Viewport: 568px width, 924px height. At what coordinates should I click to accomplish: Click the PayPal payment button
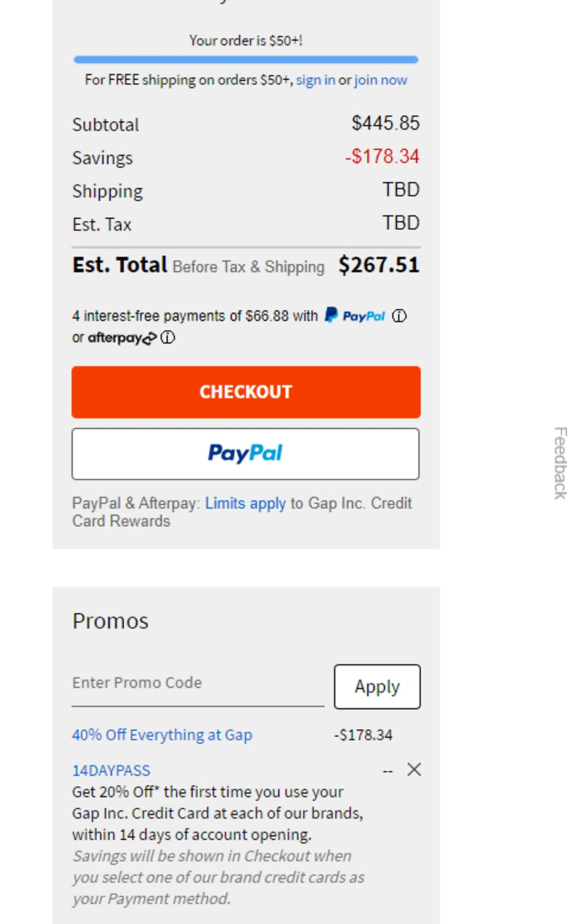(x=246, y=454)
